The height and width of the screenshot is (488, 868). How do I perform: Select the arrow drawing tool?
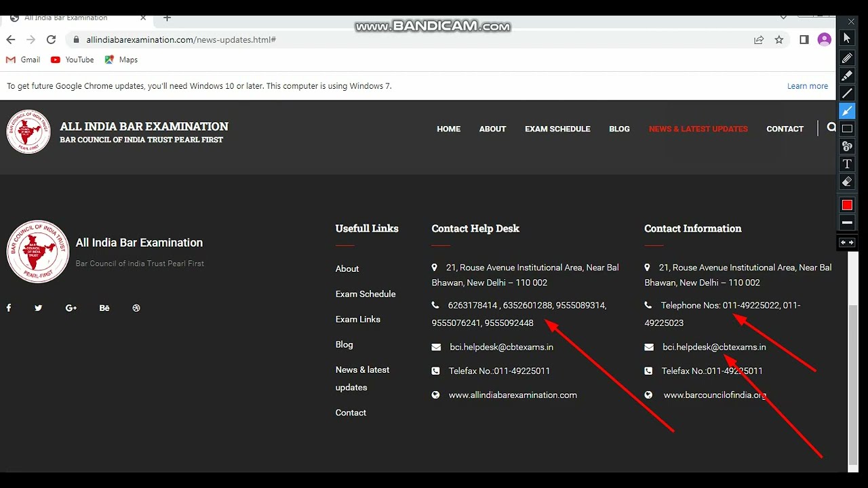coord(847,110)
